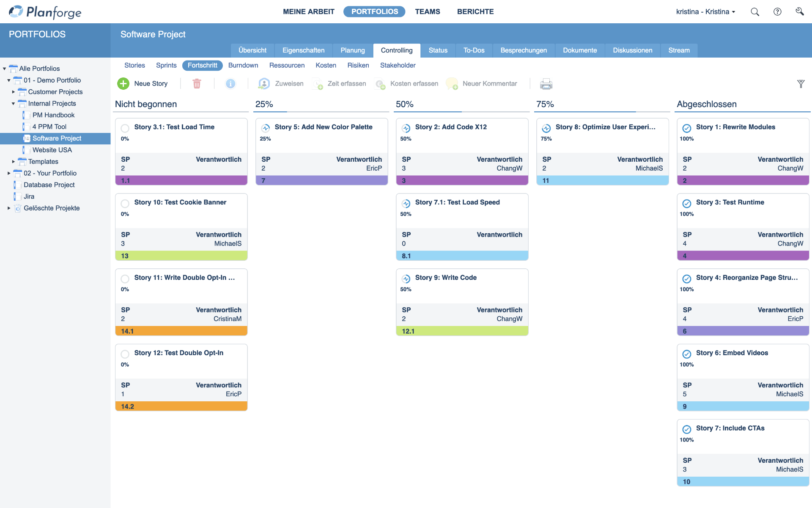812x508 pixels.
Task: Expand the Customer Projects tree node
Action: coord(13,92)
